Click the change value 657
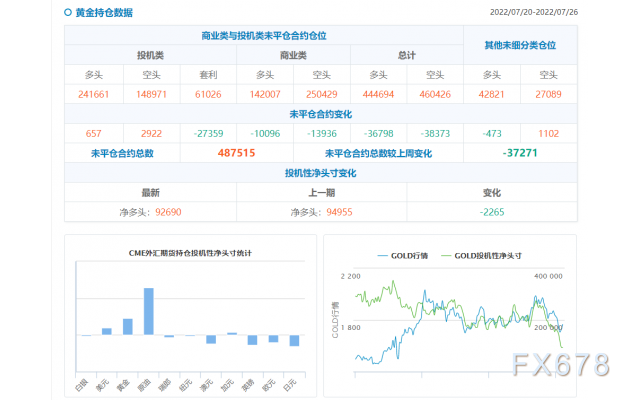 point(93,134)
